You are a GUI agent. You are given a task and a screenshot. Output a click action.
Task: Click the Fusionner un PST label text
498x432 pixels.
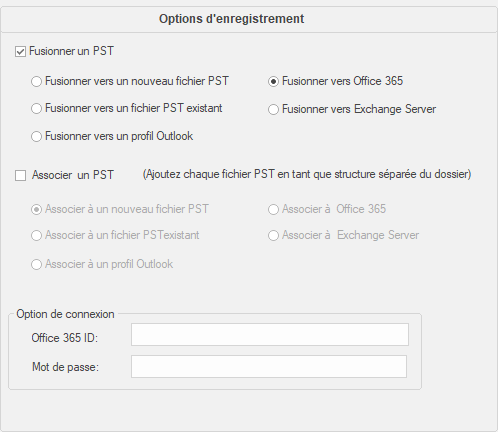[x=71, y=51]
